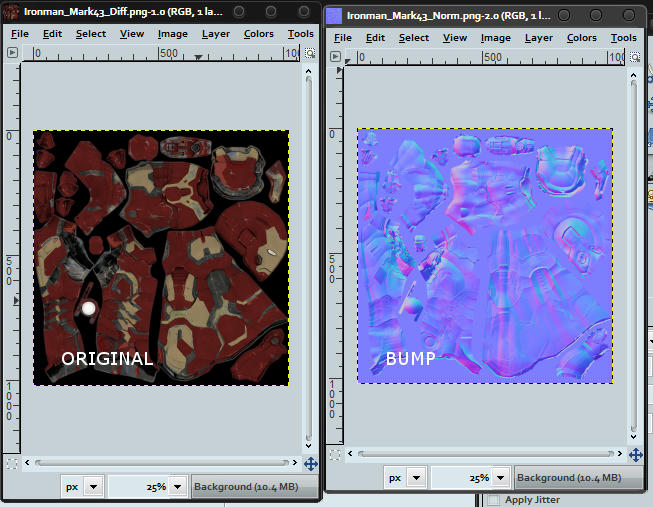
Task: Open Edit menu in Diff image window
Action: click(52, 34)
